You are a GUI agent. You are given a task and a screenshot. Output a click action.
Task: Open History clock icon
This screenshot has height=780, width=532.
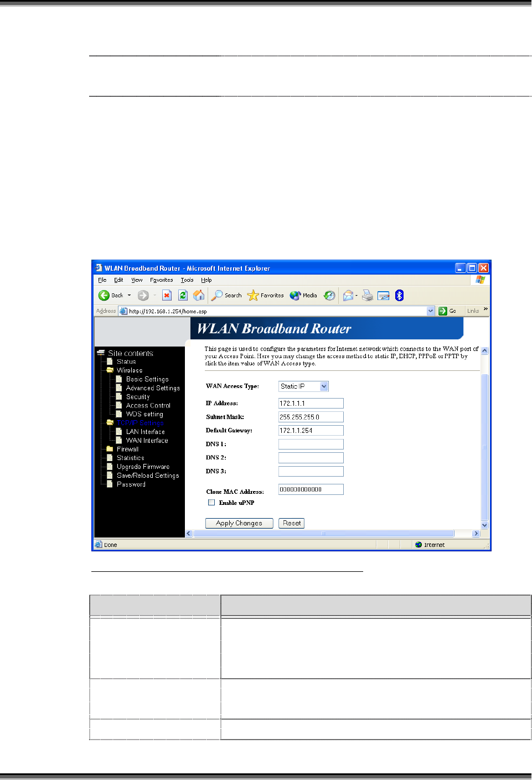point(329,296)
